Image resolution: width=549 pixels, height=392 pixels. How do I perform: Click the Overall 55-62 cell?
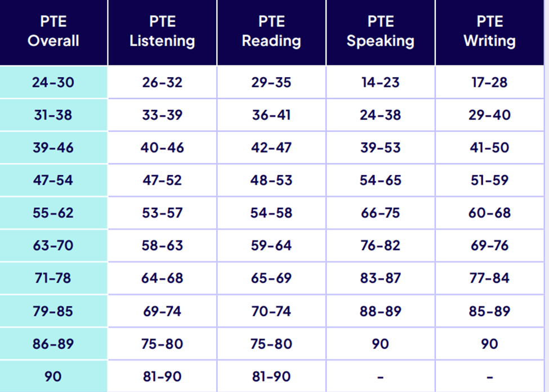[53, 213]
